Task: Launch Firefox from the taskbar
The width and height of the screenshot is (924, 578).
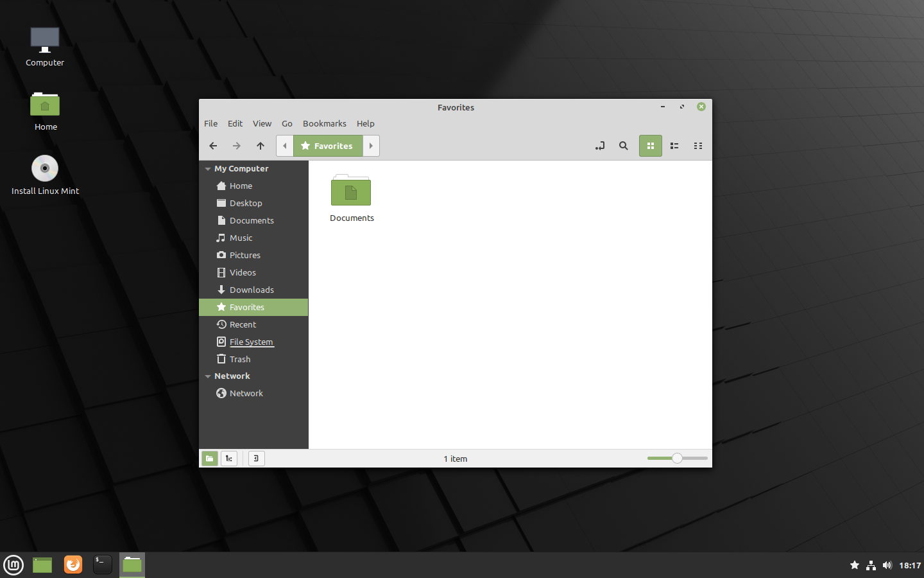Action: [x=73, y=565]
